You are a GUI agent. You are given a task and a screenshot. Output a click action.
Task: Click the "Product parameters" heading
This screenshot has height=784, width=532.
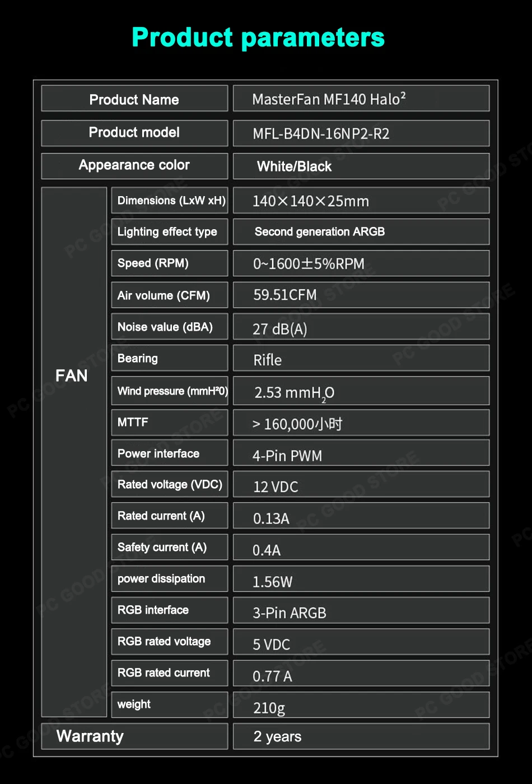(x=258, y=38)
